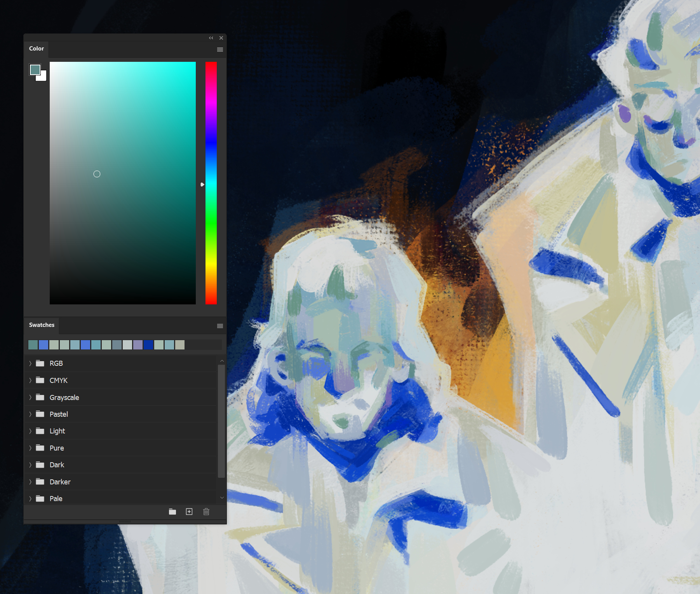Open the Color panel menu
The image size is (700, 594).
(x=220, y=49)
